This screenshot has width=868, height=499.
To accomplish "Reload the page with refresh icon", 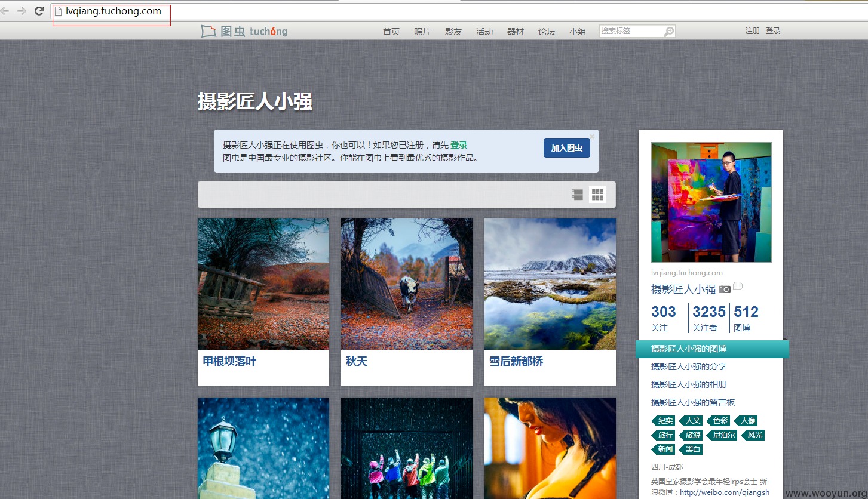I will [39, 11].
